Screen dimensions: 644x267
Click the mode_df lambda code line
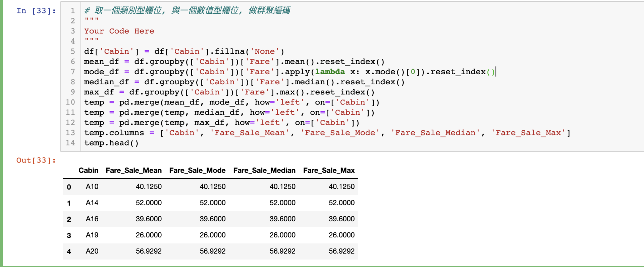[289, 72]
